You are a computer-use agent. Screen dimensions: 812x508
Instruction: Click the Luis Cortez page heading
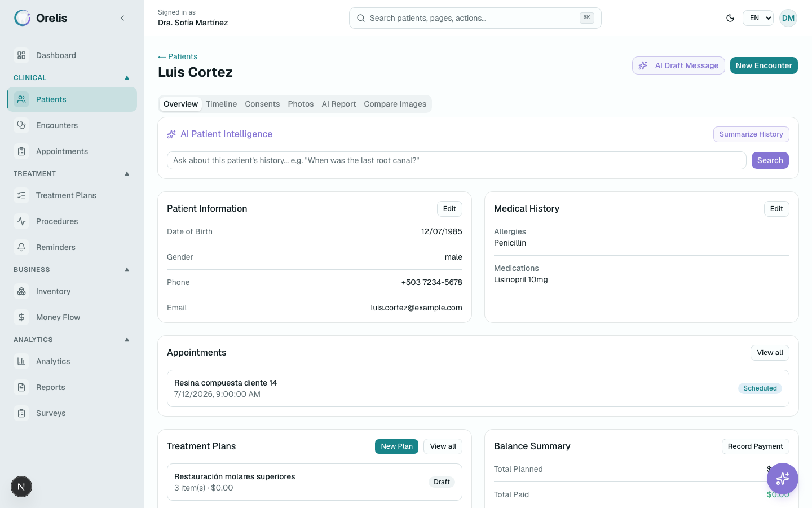[x=195, y=72]
